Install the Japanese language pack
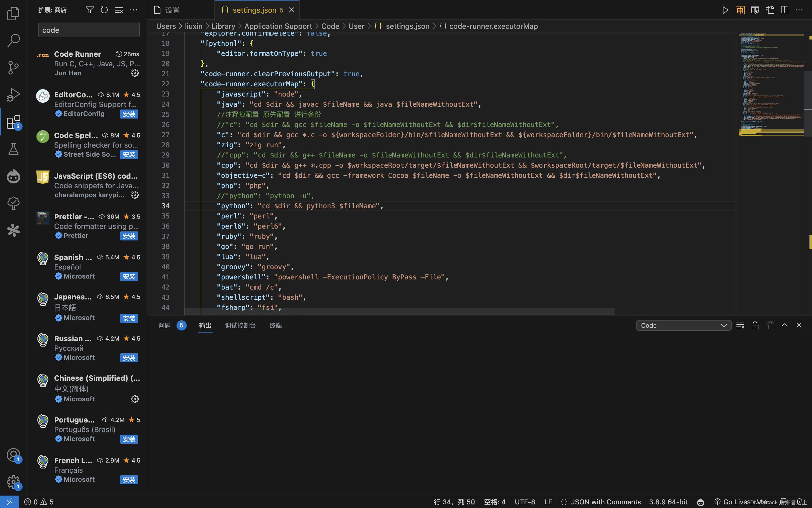 tap(129, 318)
